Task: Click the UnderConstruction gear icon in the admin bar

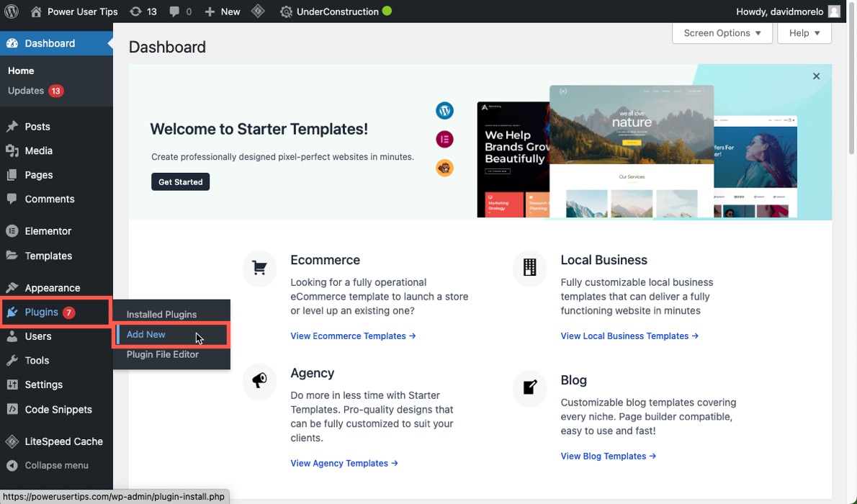Action: click(286, 11)
